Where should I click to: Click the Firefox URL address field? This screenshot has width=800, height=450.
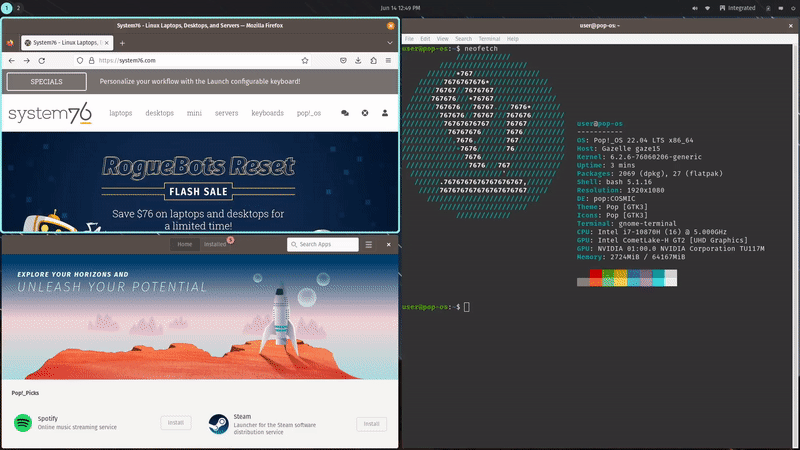[194, 60]
